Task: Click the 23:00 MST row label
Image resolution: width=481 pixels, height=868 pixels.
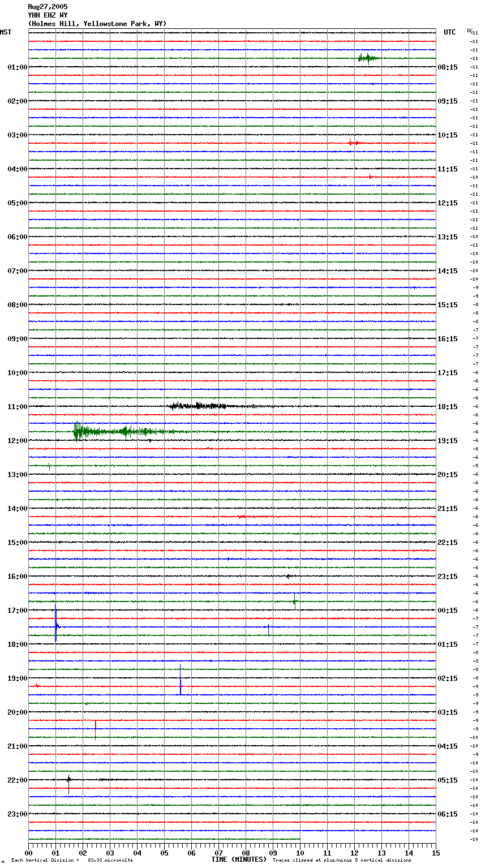Action: pyautogui.click(x=18, y=814)
